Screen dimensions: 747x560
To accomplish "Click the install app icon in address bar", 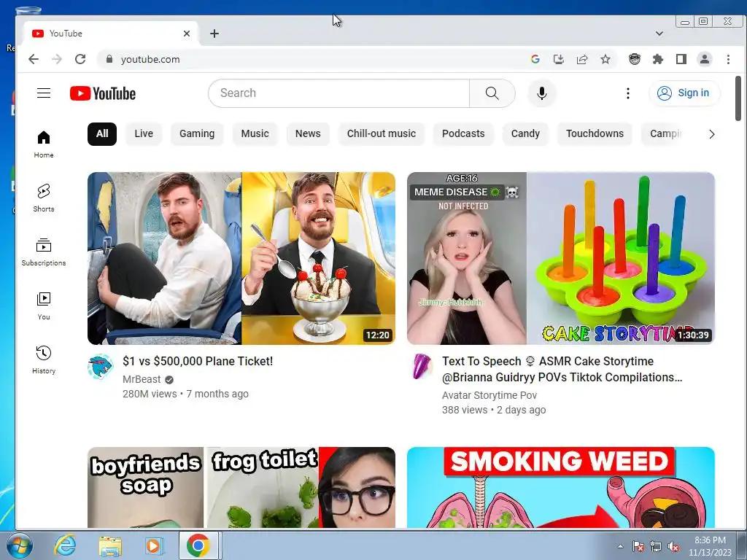I will (x=558, y=59).
